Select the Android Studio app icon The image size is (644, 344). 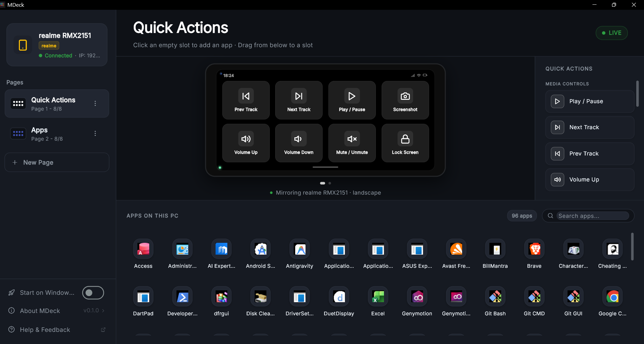click(260, 249)
